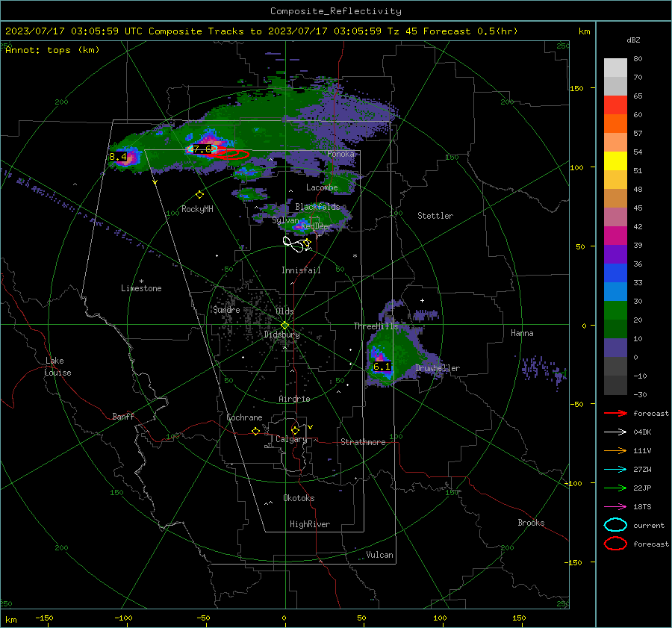
Task: Click the Airdrie label
Action: tap(294, 399)
